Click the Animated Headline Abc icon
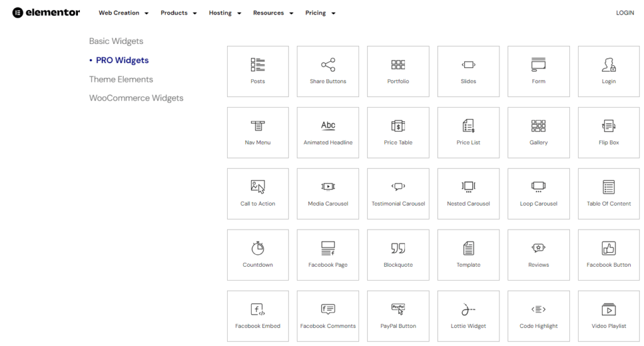This screenshot has width=644, height=346. point(328,126)
